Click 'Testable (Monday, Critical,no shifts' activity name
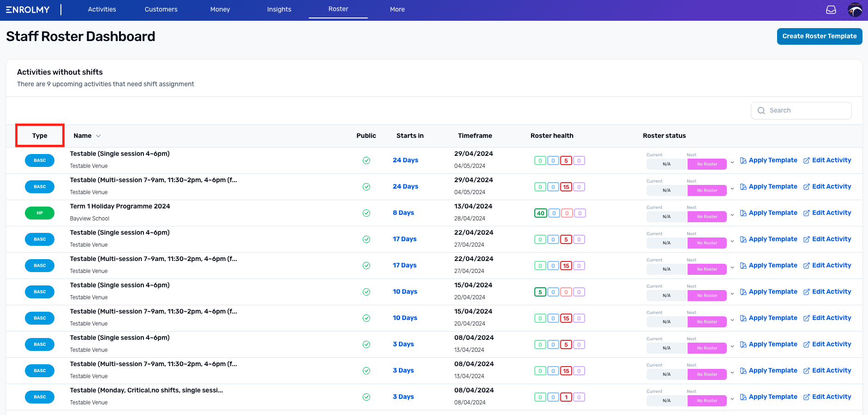Viewport: 868px width, 415px height. coord(146,391)
